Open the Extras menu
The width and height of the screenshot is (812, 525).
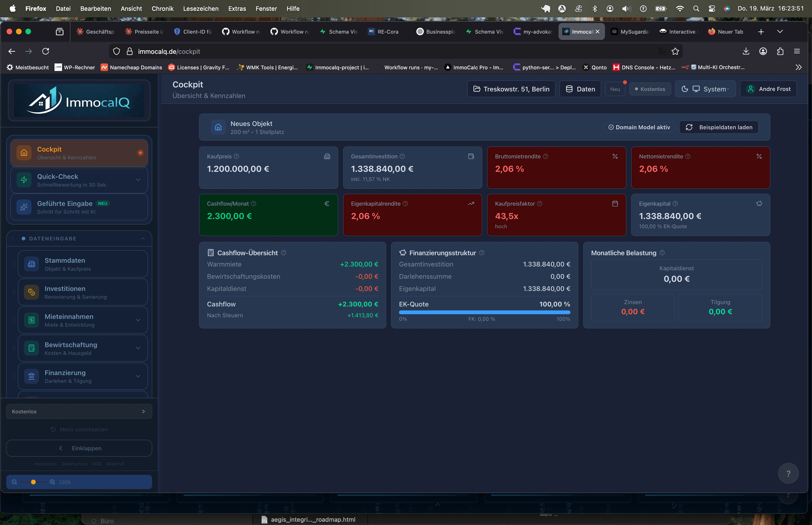237,8
